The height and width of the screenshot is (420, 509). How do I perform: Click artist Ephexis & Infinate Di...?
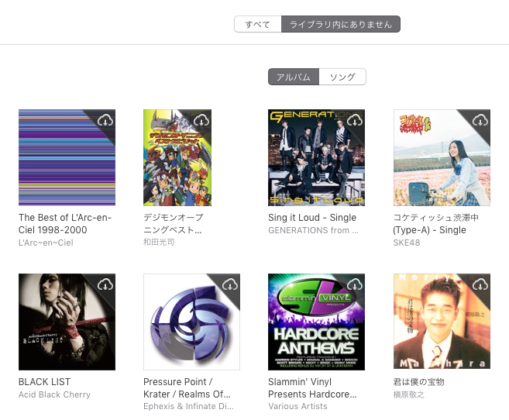(x=188, y=406)
